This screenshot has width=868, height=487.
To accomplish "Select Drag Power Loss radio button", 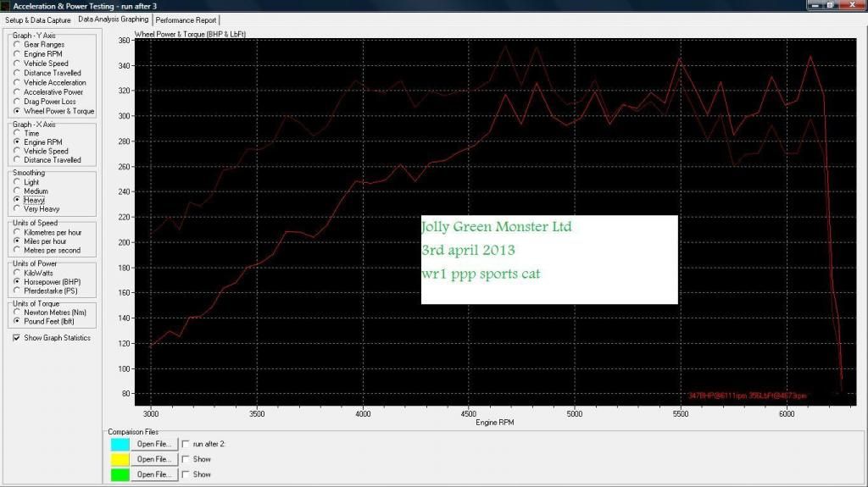I will 17,102.
